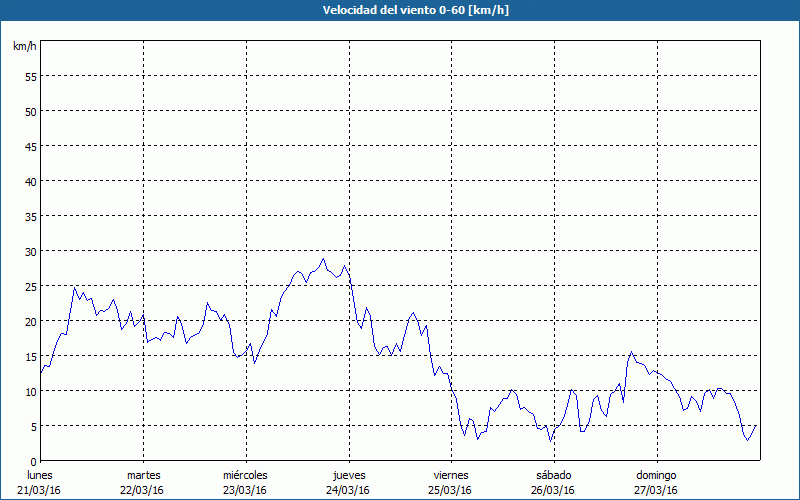800x500 pixels.
Task: Click the 24/03/16 date label
Action: tap(348, 490)
